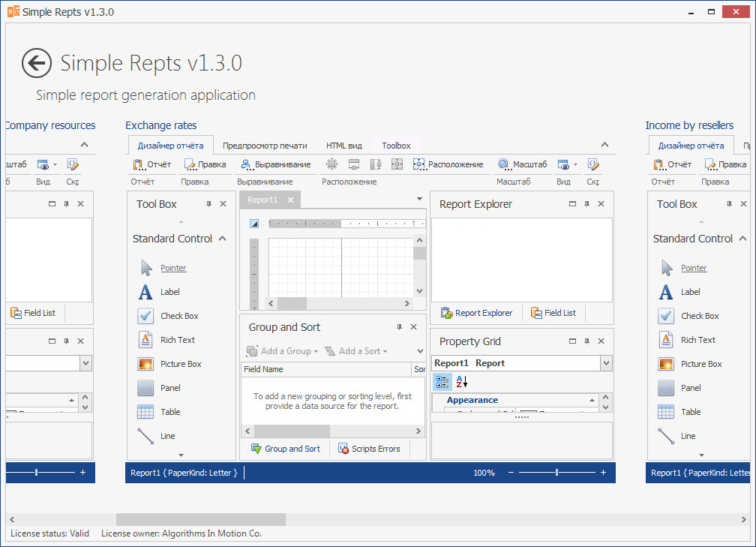Open Отчёт ribbon menu under Exchange rates
756x547 pixels.
pyautogui.click(x=151, y=164)
